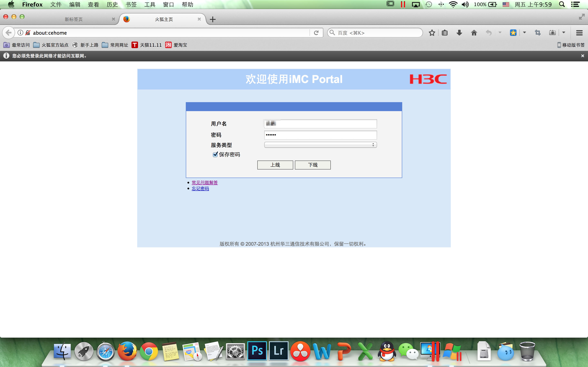The image size is (588, 367).
Task: Click the bookmark star icon
Action: [432, 33]
